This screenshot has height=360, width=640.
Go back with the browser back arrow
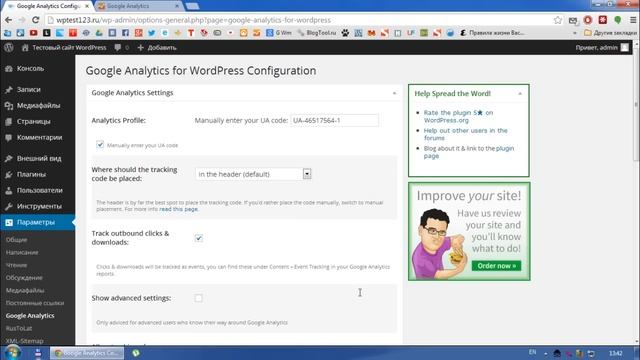coord(9,20)
